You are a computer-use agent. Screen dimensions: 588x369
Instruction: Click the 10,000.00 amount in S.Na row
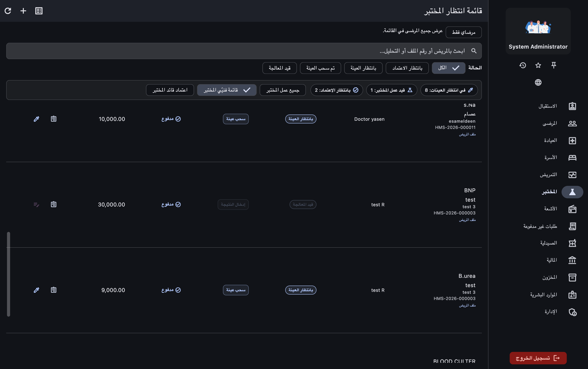coord(112,119)
